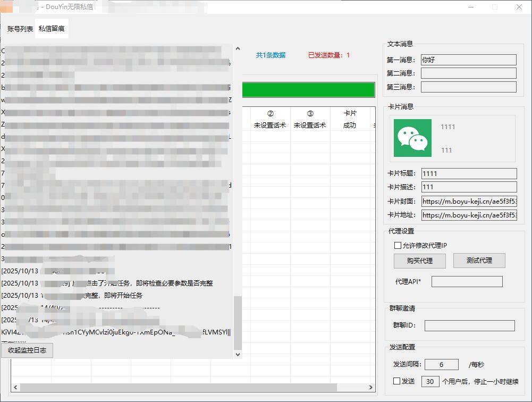Select the 群聊ID input field
The image size is (532, 402).
(x=469, y=325)
